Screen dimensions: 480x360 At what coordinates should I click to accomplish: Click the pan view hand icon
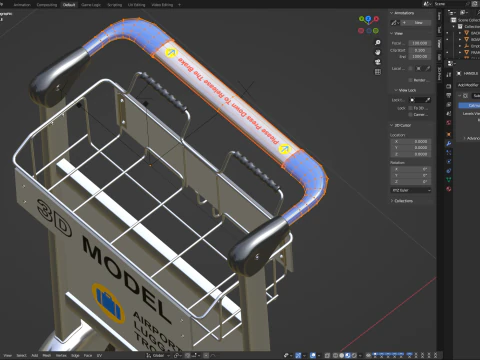(378, 52)
